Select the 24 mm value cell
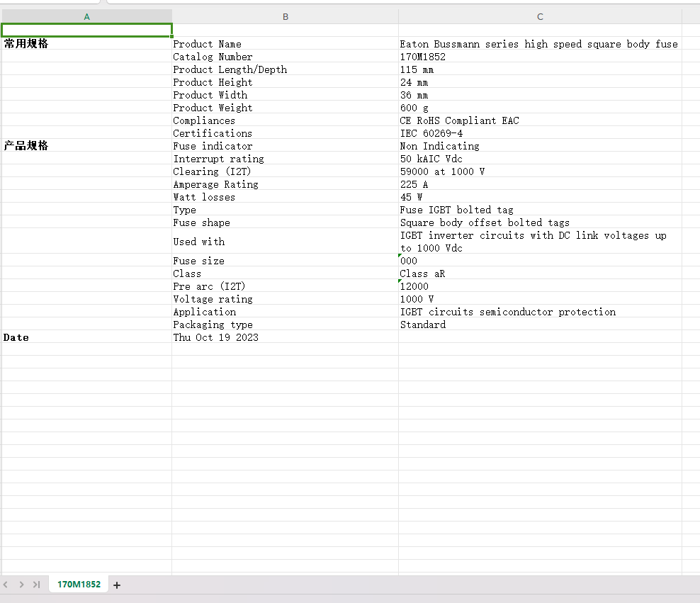Image resolution: width=700 pixels, height=603 pixels. point(540,82)
